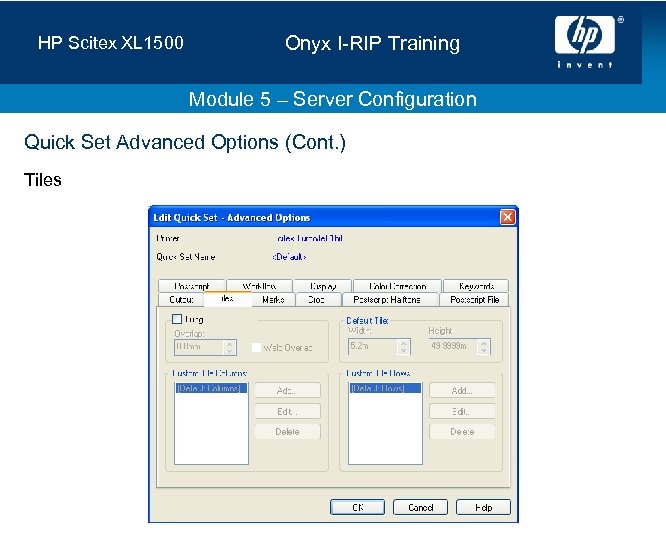Open Help for Advanced Options

(483, 507)
